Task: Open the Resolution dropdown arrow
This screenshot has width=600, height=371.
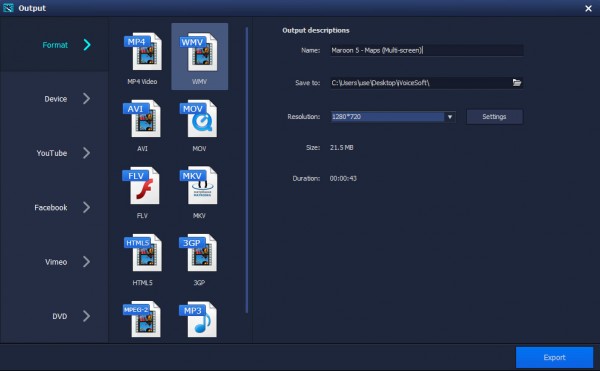Action: point(450,117)
